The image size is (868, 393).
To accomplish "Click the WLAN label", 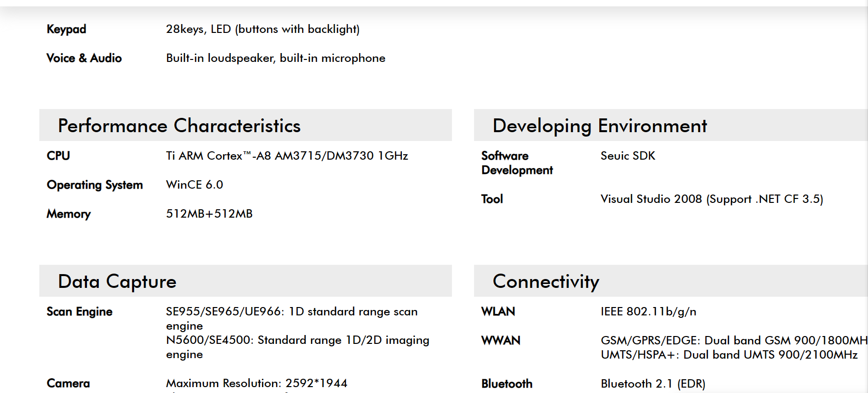I will (x=498, y=311).
